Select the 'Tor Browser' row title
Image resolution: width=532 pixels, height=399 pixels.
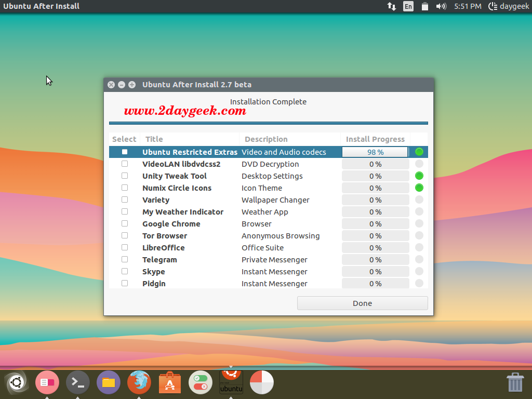click(165, 236)
